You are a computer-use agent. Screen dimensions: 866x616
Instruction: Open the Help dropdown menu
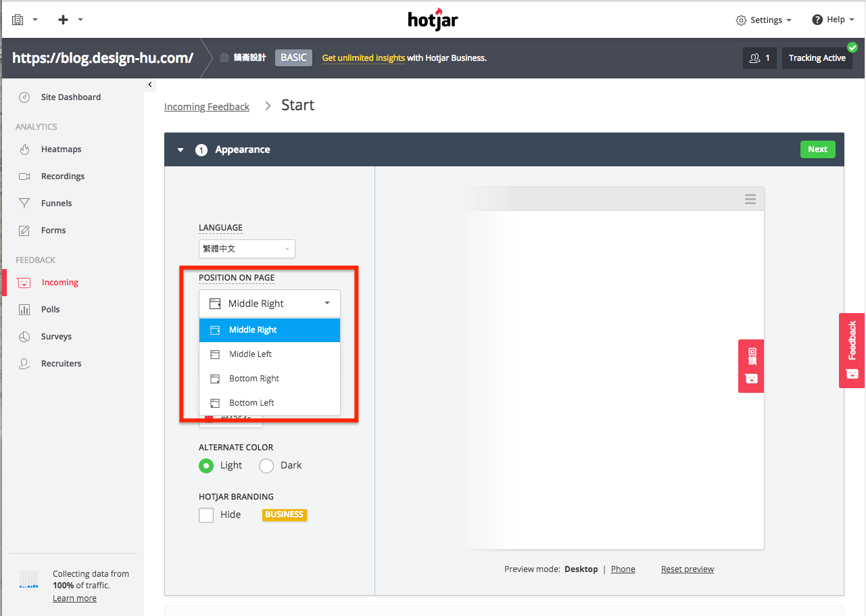[x=834, y=20]
